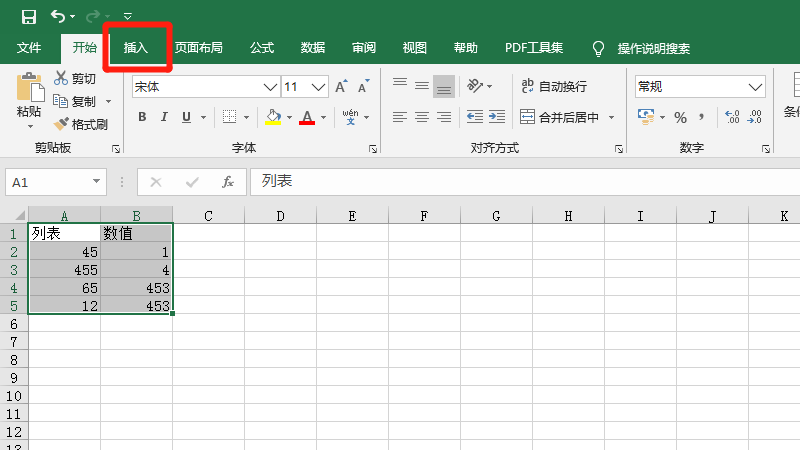The height and width of the screenshot is (450, 800).
Task: Click the Format Painter brush icon
Action: click(61, 124)
